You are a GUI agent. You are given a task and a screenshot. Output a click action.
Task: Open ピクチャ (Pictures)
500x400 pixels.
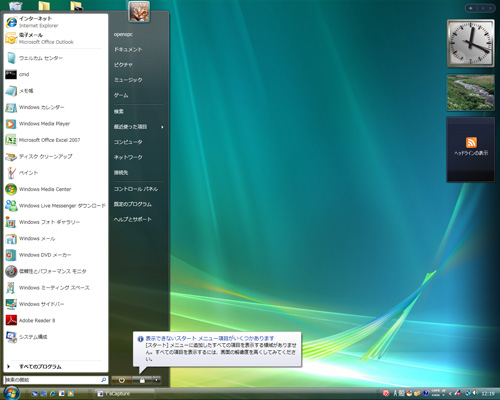click(x=138, y=65)
